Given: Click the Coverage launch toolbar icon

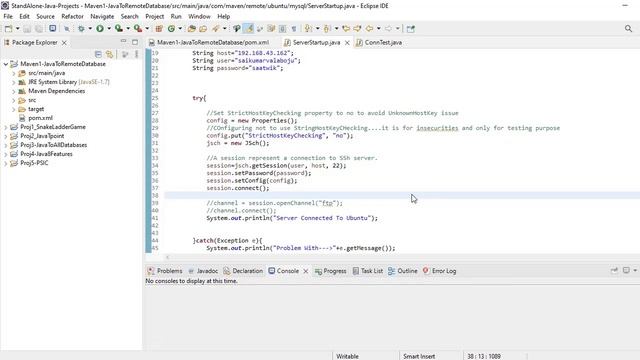Looking at the screenshot, I should (119, 29).
